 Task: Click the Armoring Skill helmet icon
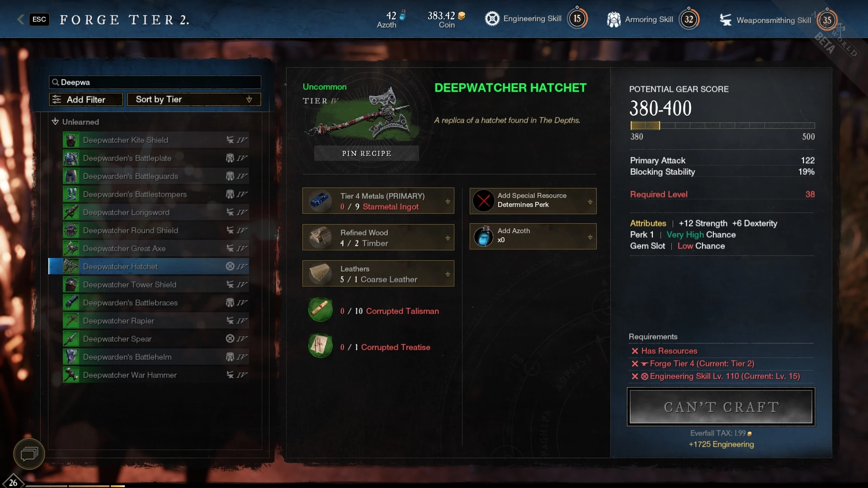click(x=613, y=19)
